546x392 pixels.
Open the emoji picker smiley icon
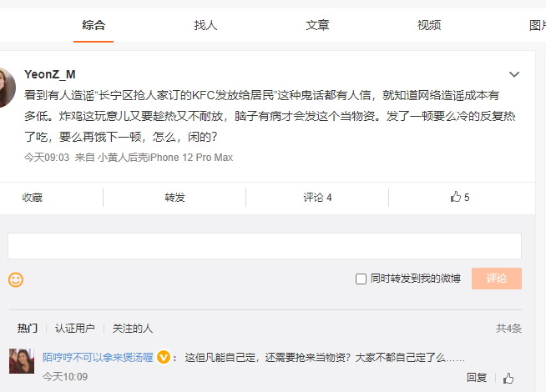(x=16, y=279)
